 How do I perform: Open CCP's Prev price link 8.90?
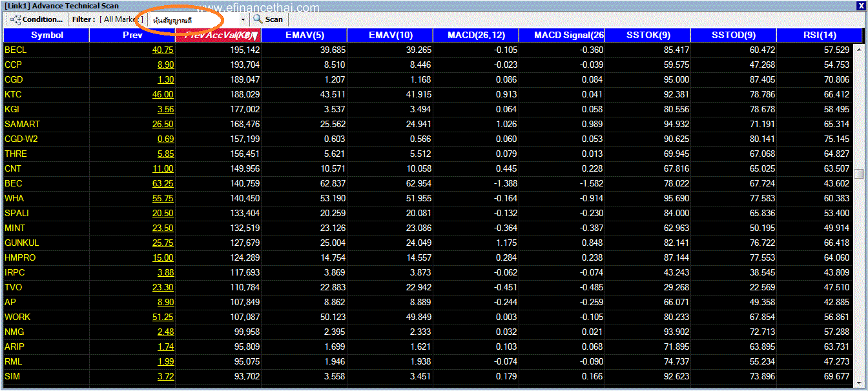click(165, 65)
